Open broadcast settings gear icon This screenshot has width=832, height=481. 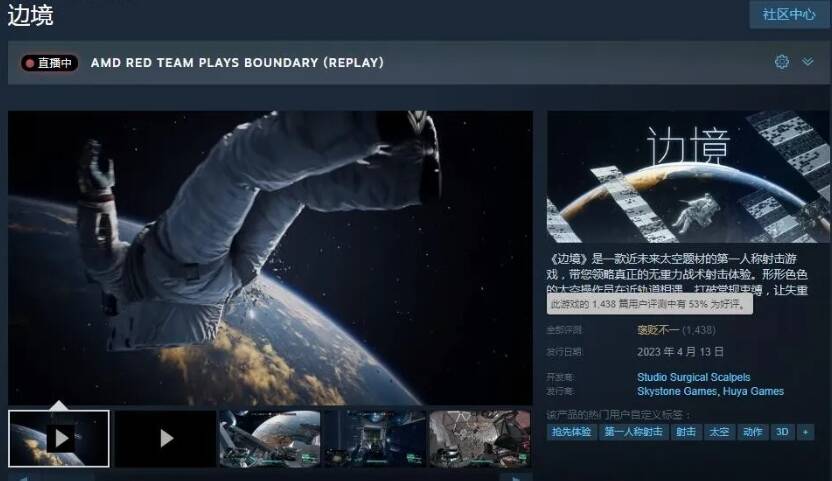pos(781,62)
